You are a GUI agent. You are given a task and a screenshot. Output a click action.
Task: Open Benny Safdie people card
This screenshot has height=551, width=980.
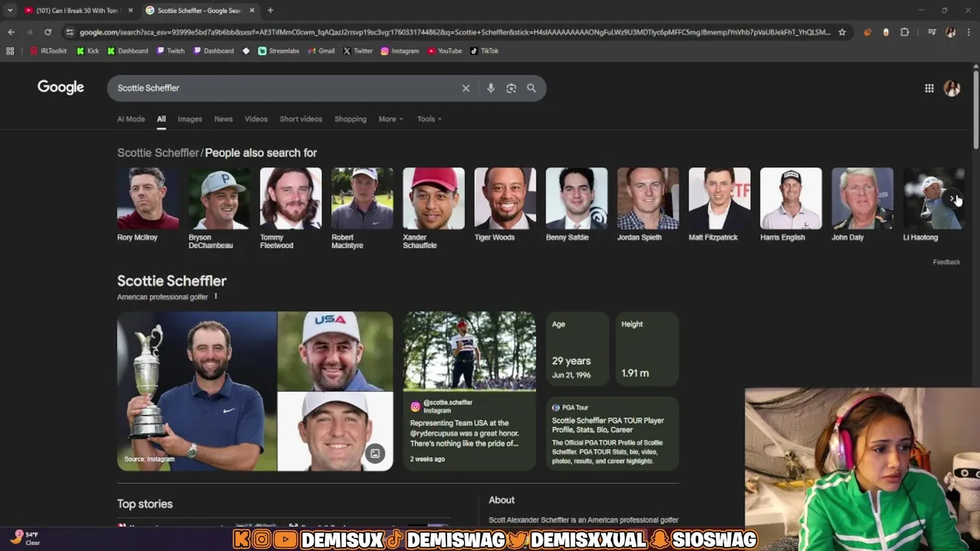pyautogui.click(x=577, y=204)
